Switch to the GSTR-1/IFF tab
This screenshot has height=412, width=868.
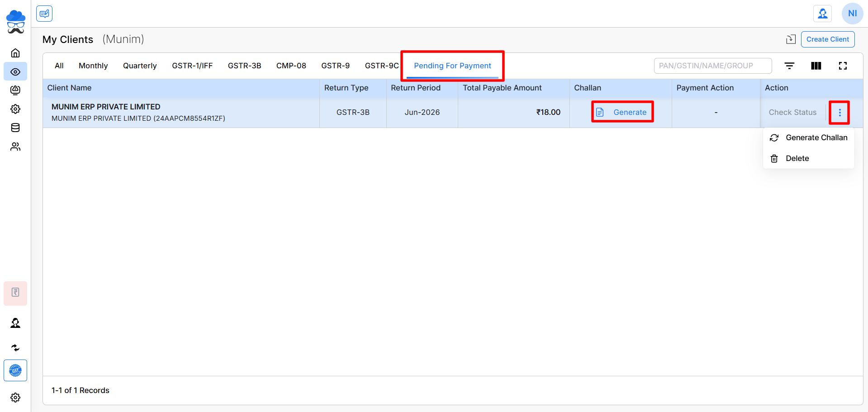[x=192, y=66]
